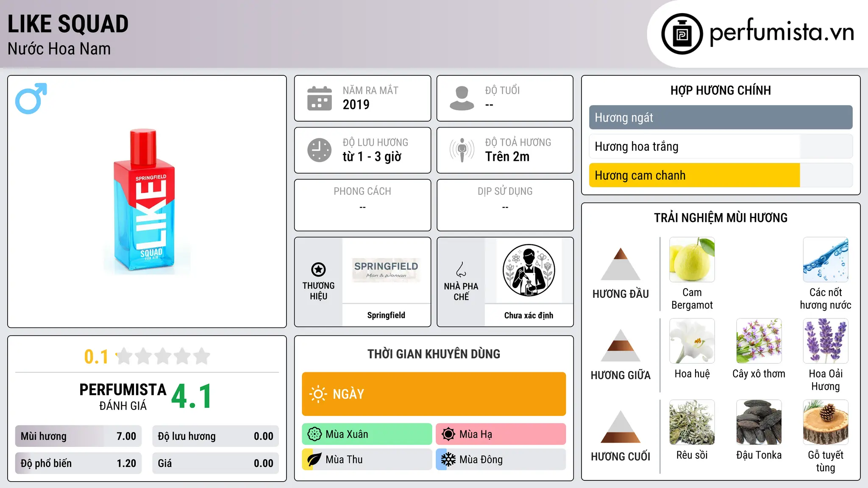Click the user rating value 0.1
The height and width of the screenshot is (488, 868).
96,357
